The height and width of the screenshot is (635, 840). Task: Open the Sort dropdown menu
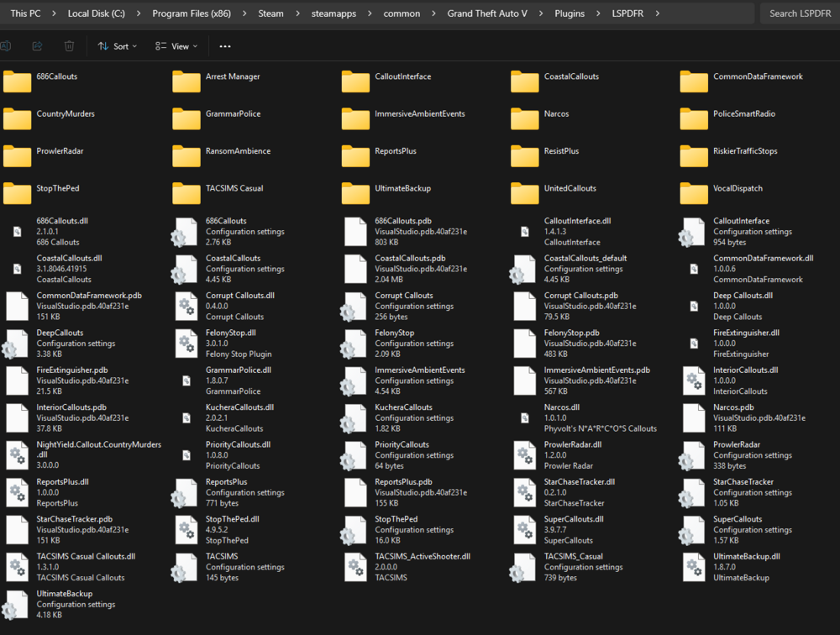(118, 46)
